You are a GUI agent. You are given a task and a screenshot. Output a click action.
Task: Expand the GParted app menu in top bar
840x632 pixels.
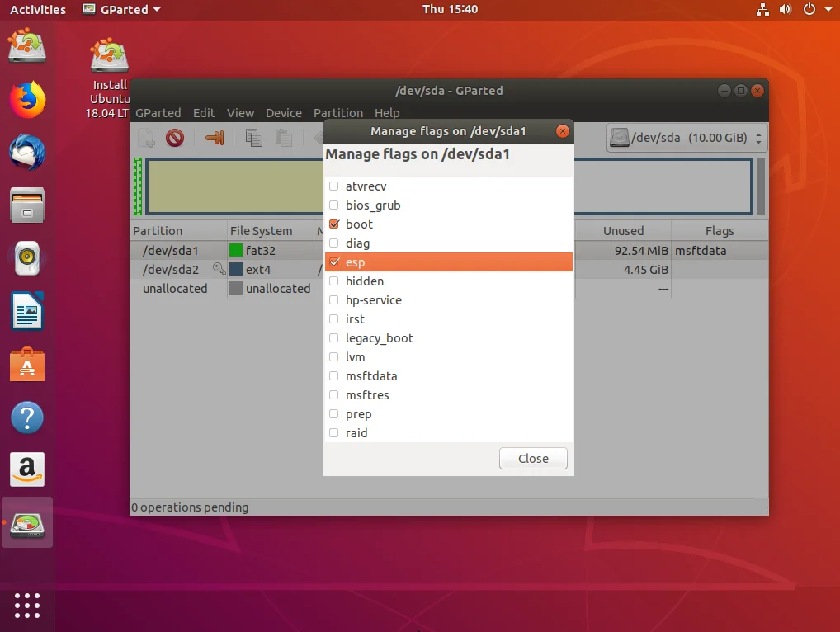(x=122, y=10)
